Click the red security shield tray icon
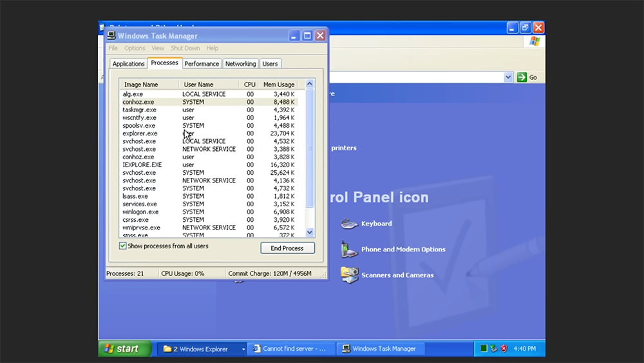The height and width of the screenshot is (363, 644). coord(504,349)
